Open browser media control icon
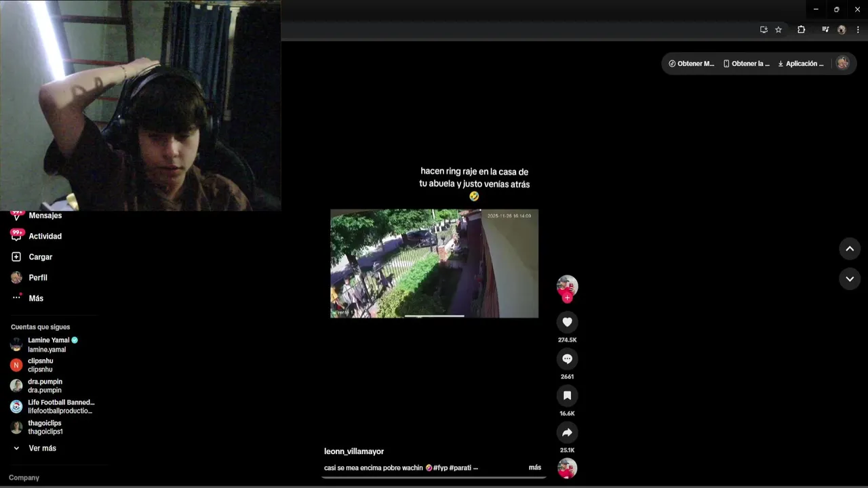This screenshot has width=868, height=488. pos(825,29)
